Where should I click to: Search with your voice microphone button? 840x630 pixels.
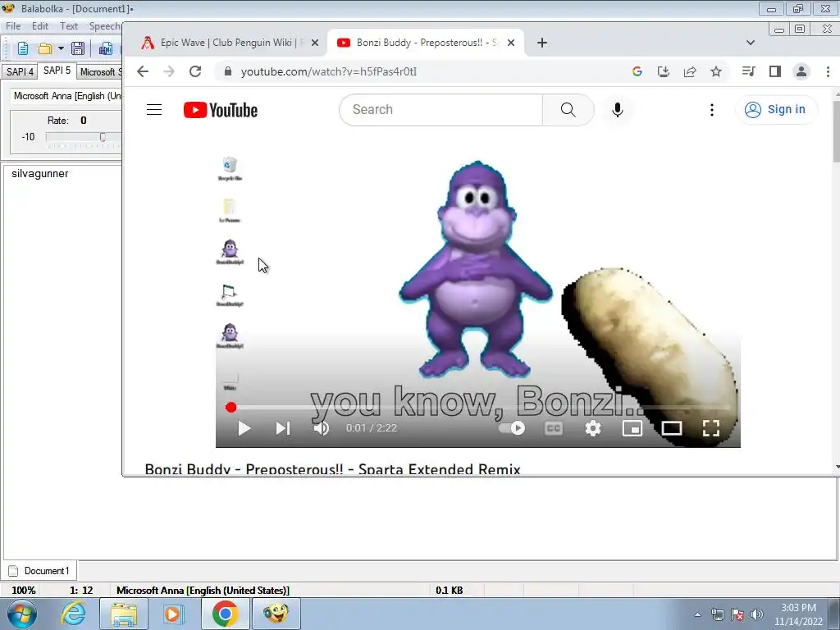[x=617, y=110]
